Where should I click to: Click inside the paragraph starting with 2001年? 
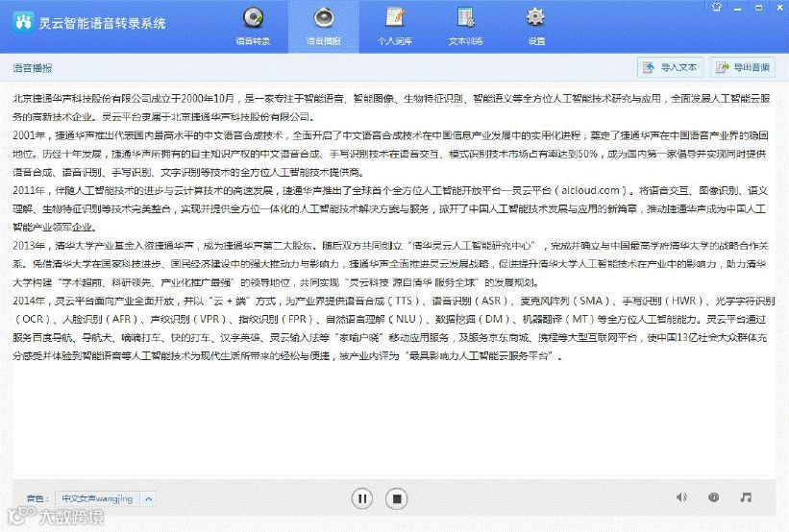pos(390,154)
